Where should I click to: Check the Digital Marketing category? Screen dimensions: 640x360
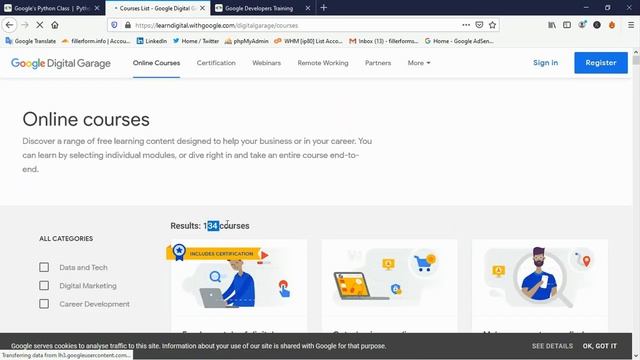point(44,286)
